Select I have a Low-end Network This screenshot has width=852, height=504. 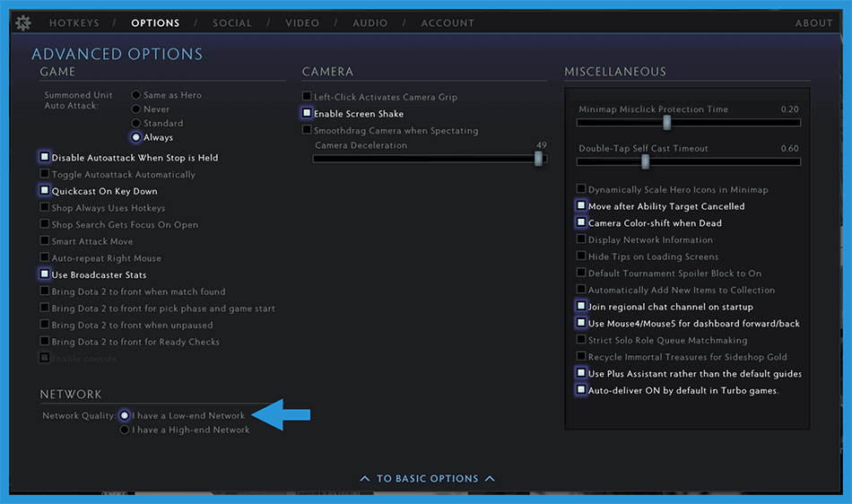click(x=125, y=415)
